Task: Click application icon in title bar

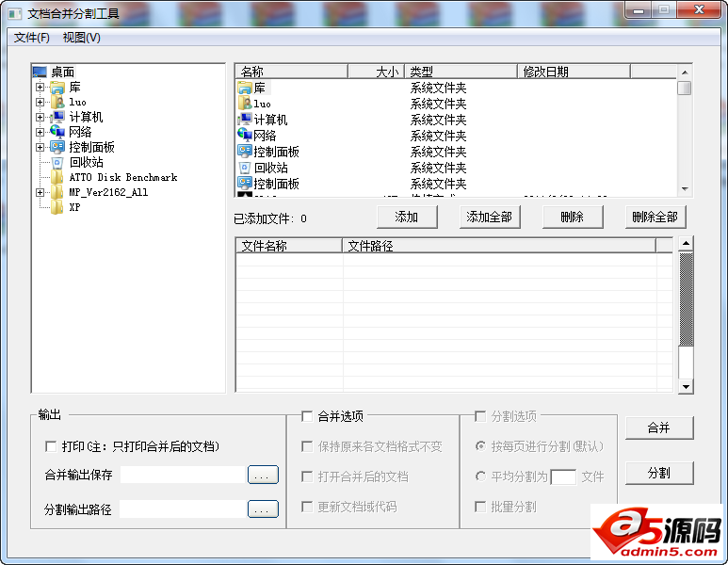Action: pyautogui.click(x=15, y=13)
